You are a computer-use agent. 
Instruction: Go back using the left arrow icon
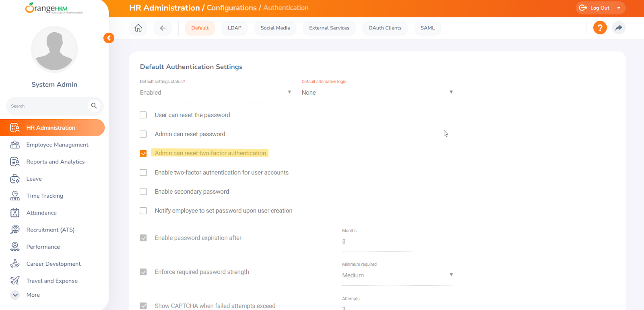(163, 28)
